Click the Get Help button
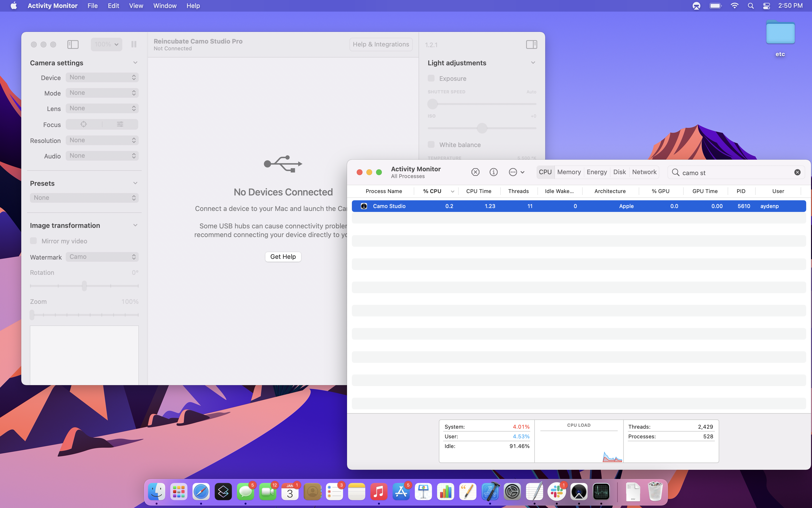 coord(283,257)
